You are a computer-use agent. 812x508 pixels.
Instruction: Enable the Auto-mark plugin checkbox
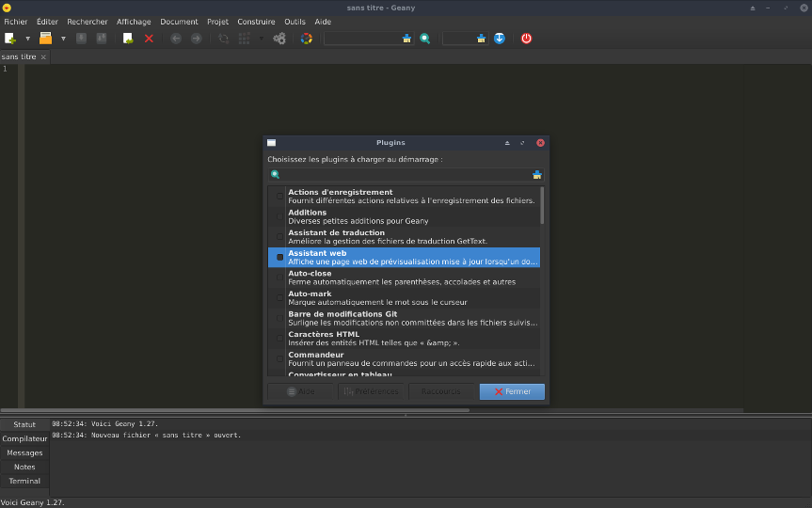(279, 298)
